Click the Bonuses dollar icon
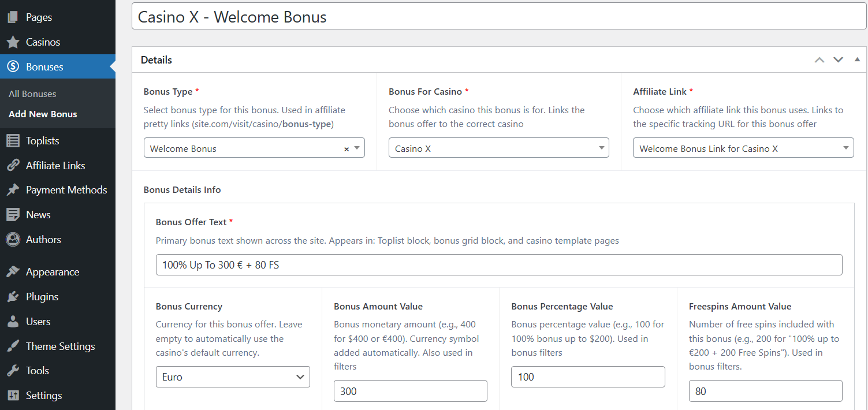Viewport: 868px width, 410px height. [13, 67]
